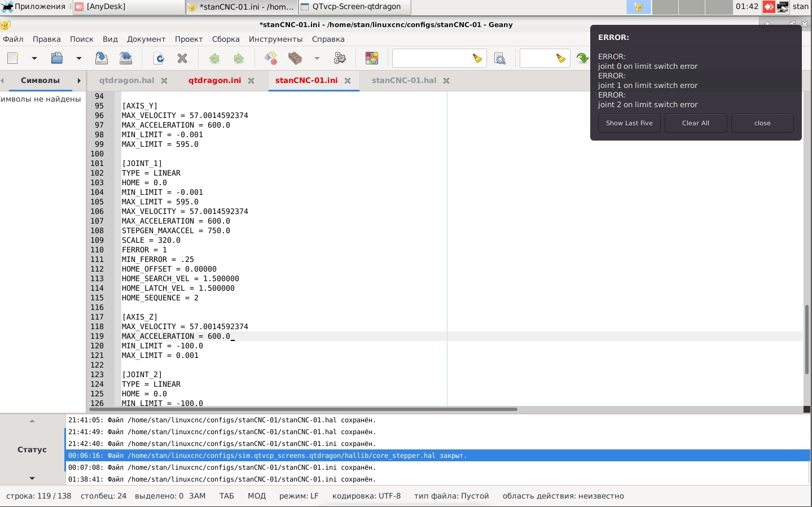Viewport: 812px width, 507px height.
Task: Expand the Open file recent dropdown arrow
Action: (78, 58)
